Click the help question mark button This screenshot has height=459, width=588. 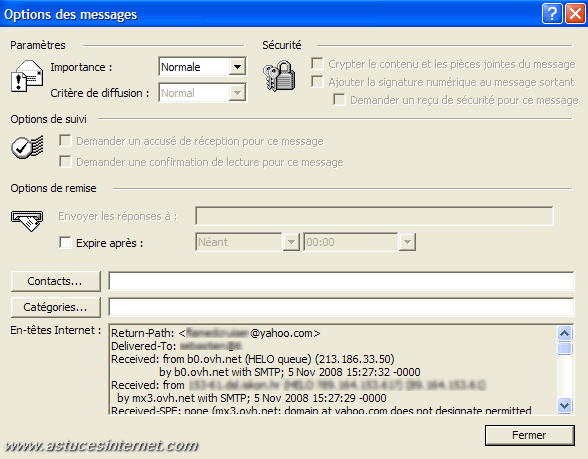pos(552,14)
